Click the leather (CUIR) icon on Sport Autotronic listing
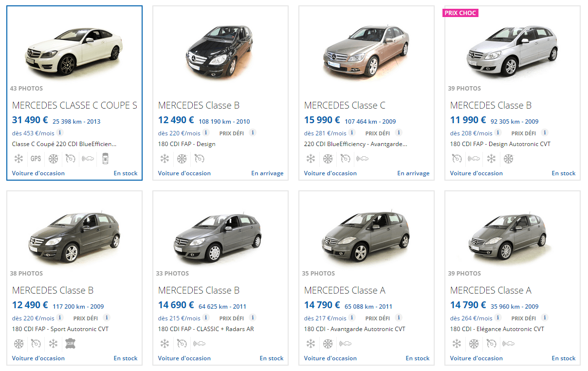 (x=71, y=344)
